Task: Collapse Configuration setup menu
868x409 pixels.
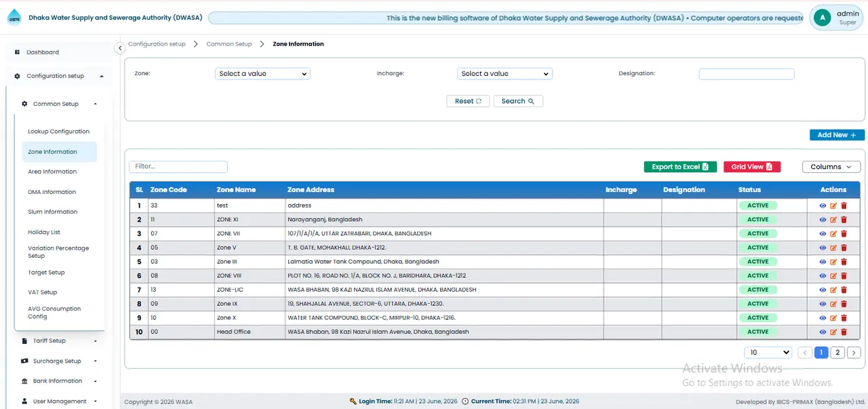Action: coord(58,76)
